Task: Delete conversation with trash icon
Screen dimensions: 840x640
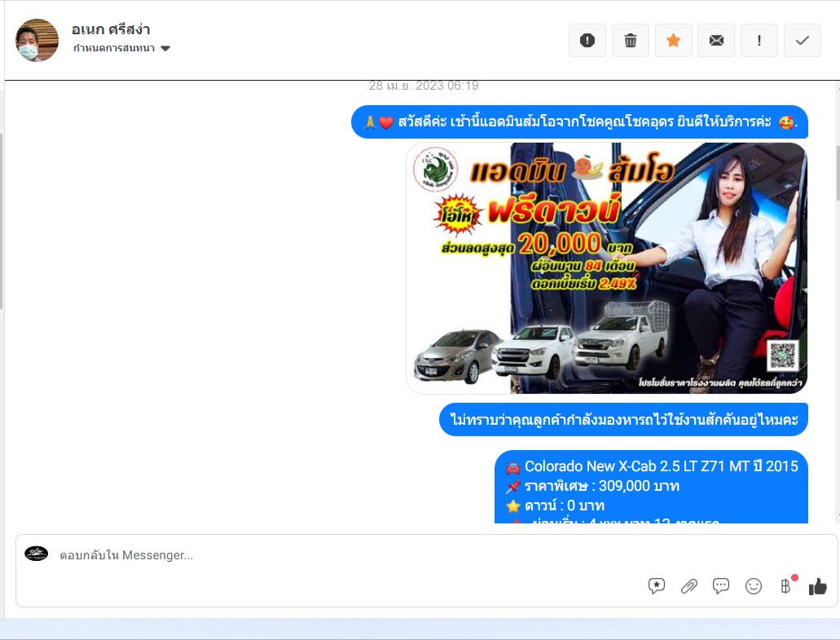Action: 631,40
